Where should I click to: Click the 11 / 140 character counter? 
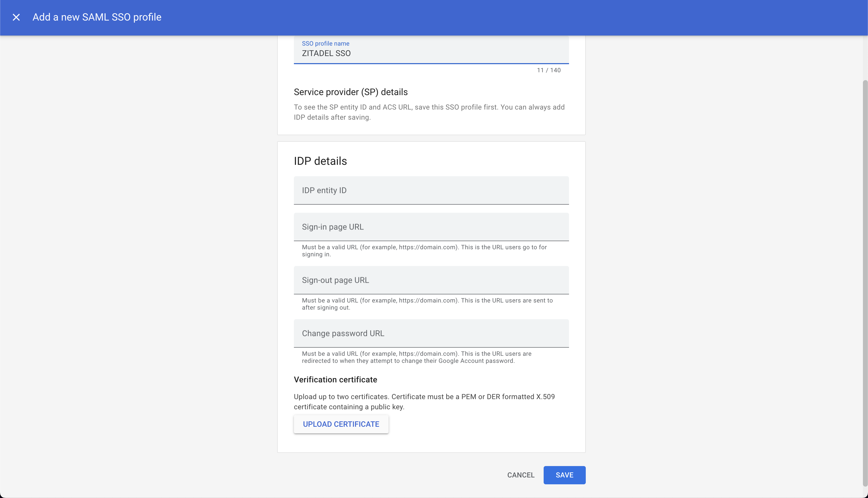point(548,70)
